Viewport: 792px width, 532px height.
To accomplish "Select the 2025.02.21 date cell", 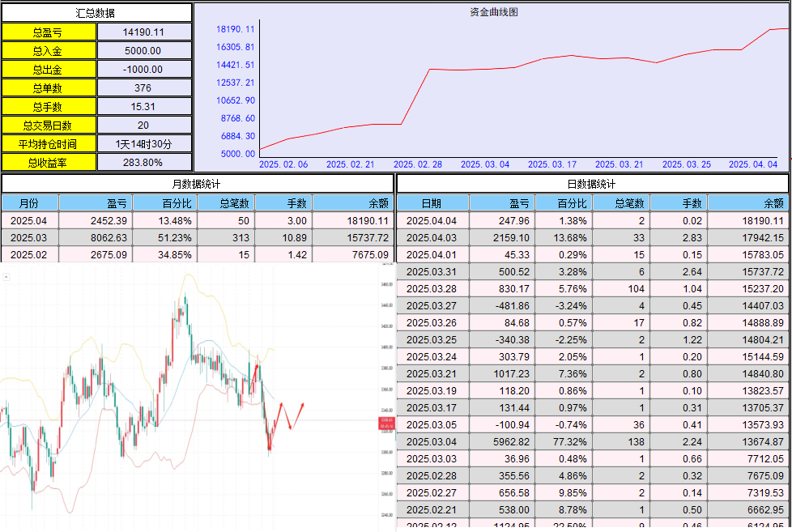I will pyautogui.click(x=433, y=510).
